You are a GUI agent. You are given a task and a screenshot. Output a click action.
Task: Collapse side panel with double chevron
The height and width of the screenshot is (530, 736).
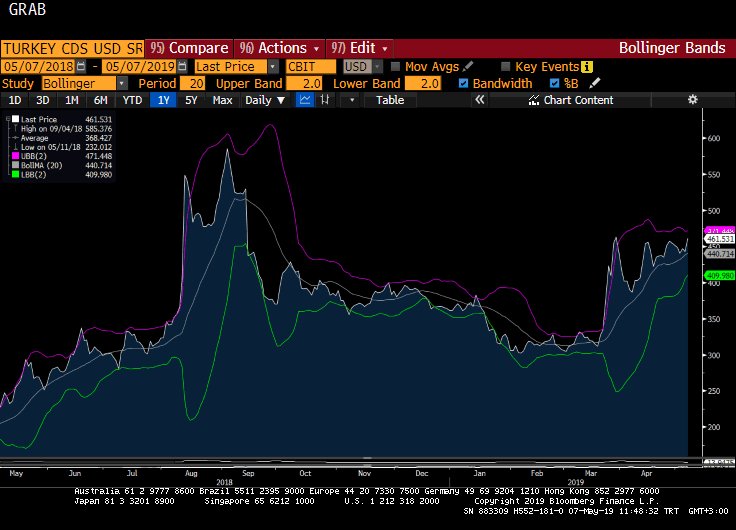tap(479, 100)
